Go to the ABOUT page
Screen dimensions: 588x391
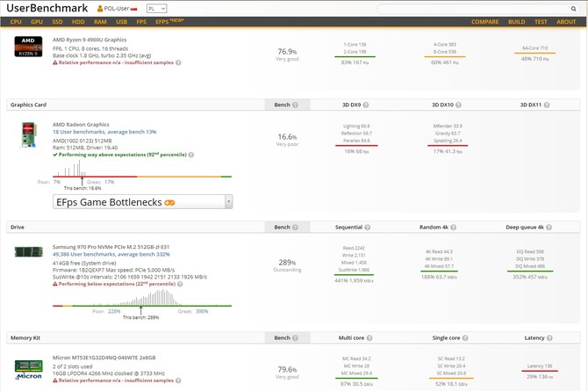[566, 22]
